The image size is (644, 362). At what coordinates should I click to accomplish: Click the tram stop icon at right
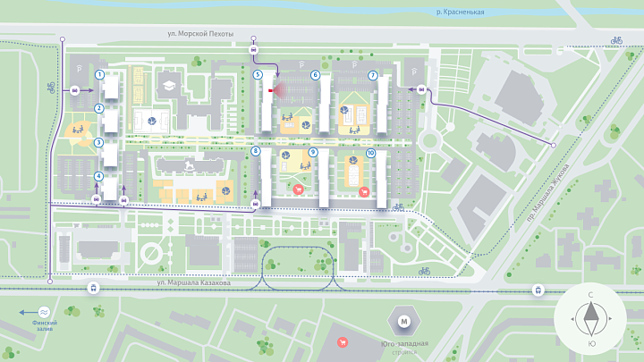[x=538, y=289]
